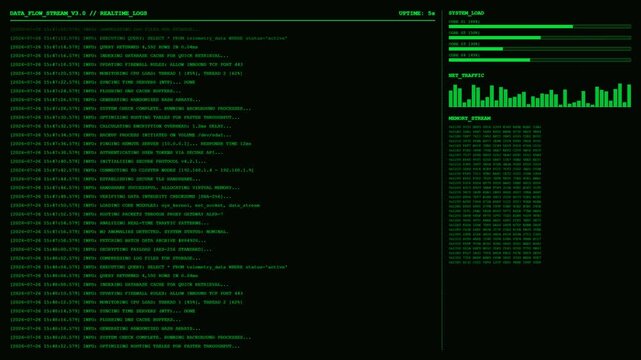Click the Core 03 load progress bar
The image size is (641, 360).
click(540, 49)
